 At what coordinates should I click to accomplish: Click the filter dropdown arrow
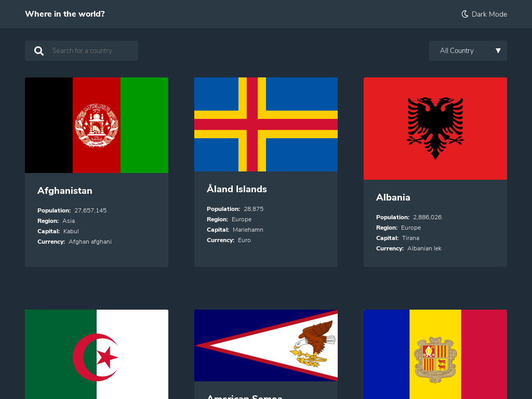click(x=498, y=50)
